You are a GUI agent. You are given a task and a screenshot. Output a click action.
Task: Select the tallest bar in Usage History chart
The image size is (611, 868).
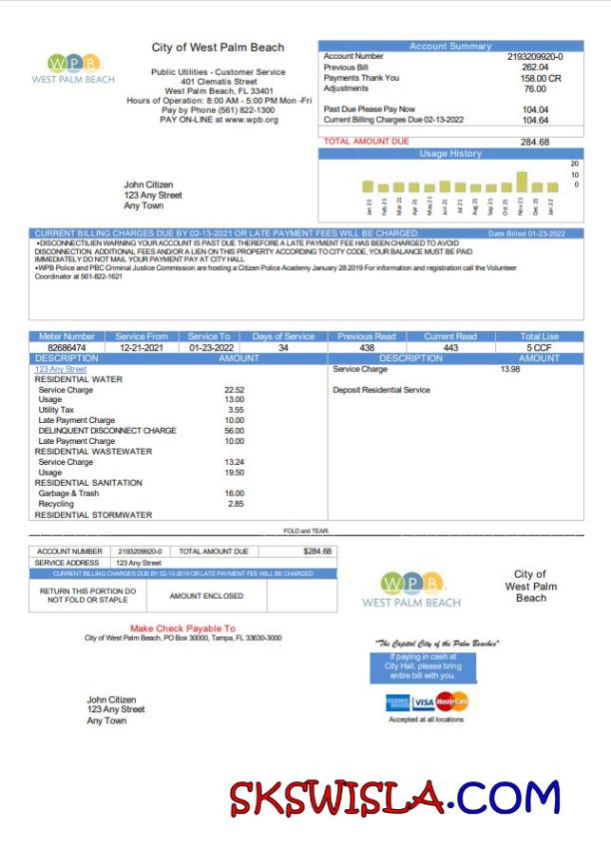coord(521,182)
